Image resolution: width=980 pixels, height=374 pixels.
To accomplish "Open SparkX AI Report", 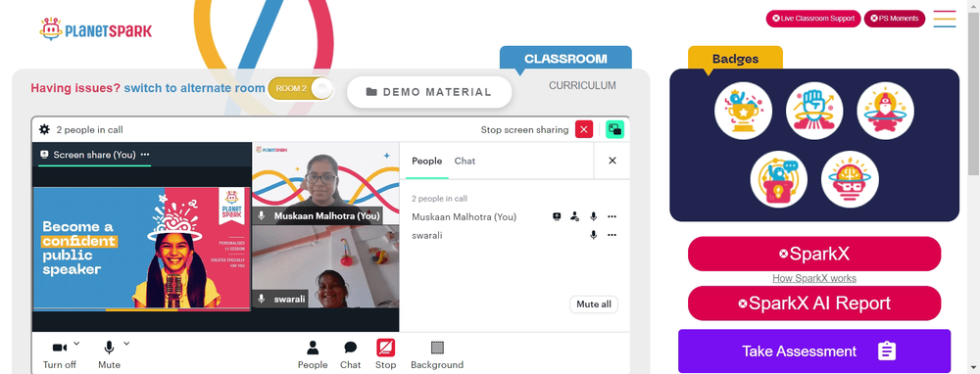I will tap(813, 304).
